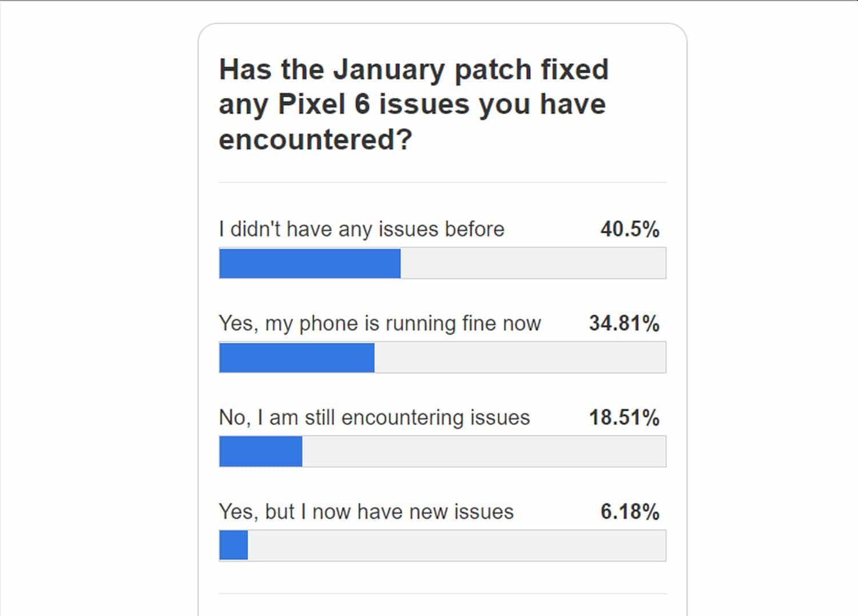Viewport: 858px width, 616px height.
Task: Click the 6.18% result value
Action: click(x=630, y=512)
